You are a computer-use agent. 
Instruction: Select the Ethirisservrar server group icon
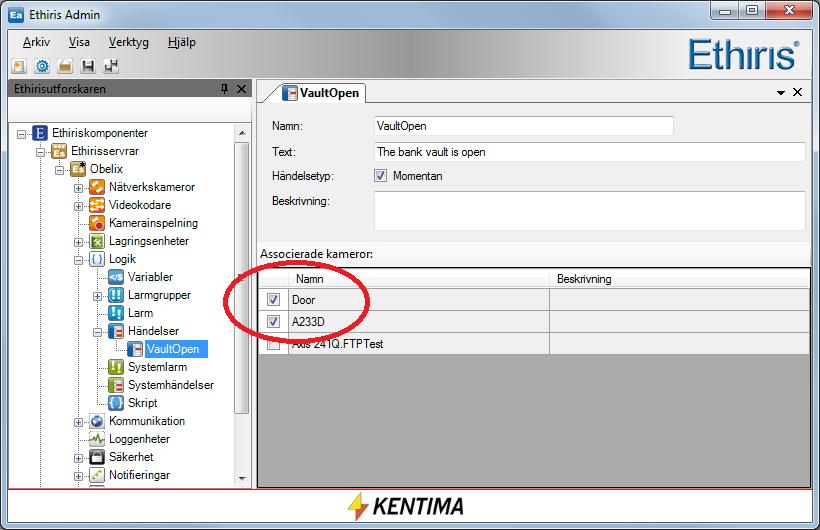coord(59,151)
